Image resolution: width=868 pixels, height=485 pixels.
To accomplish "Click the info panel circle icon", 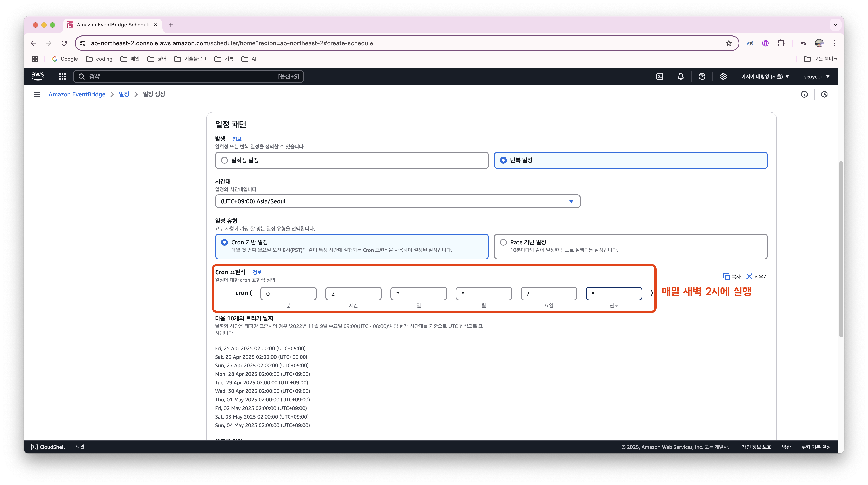I will point(804,94).
